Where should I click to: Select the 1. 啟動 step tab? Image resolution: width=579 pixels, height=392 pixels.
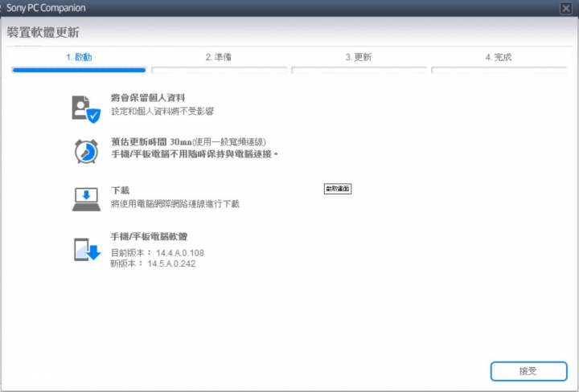click(79, 57)
